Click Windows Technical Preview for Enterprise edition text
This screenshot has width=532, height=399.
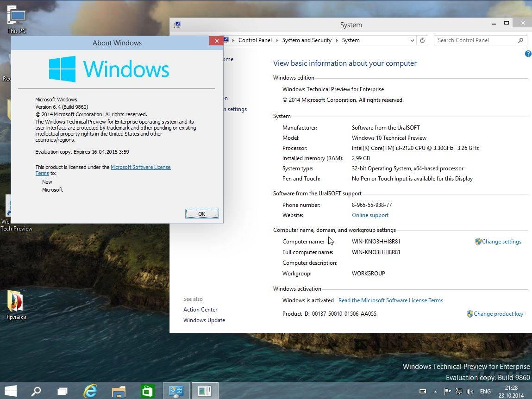(x=333, y=89)
